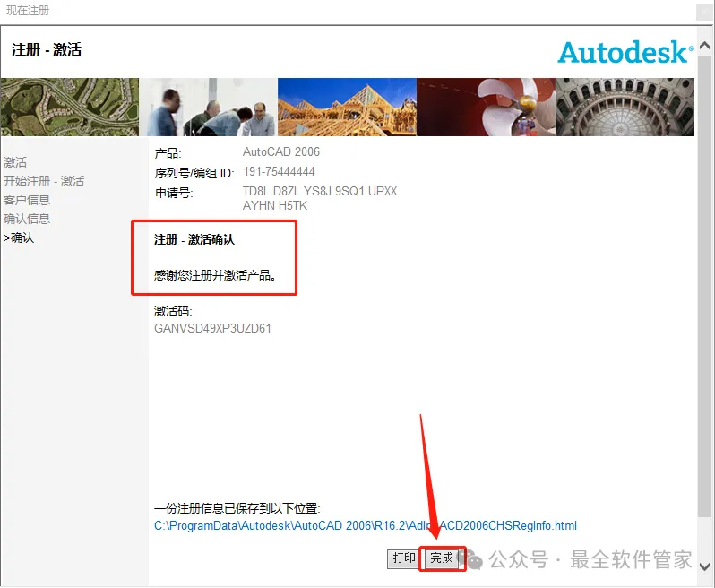Click the 打印 button

(404, 558)
